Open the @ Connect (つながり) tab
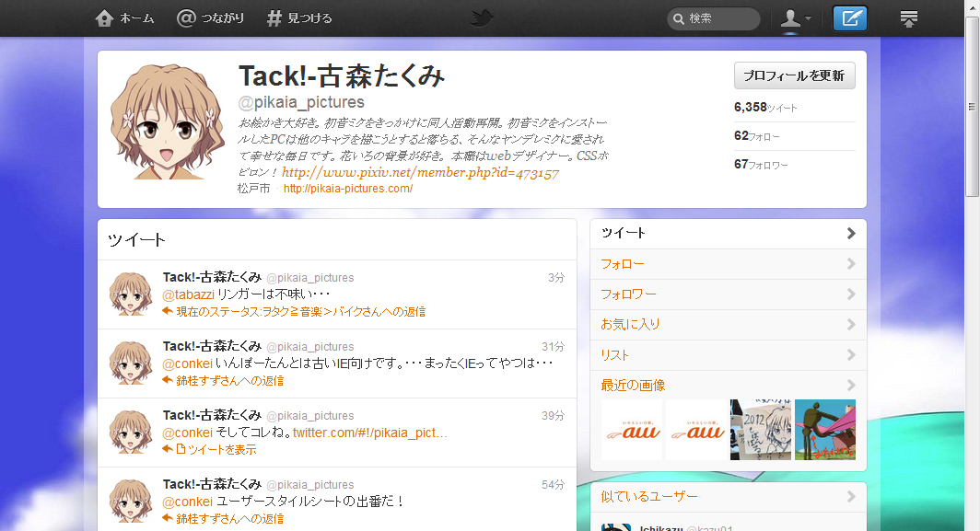Screen dimensions: 980x531 211,18
